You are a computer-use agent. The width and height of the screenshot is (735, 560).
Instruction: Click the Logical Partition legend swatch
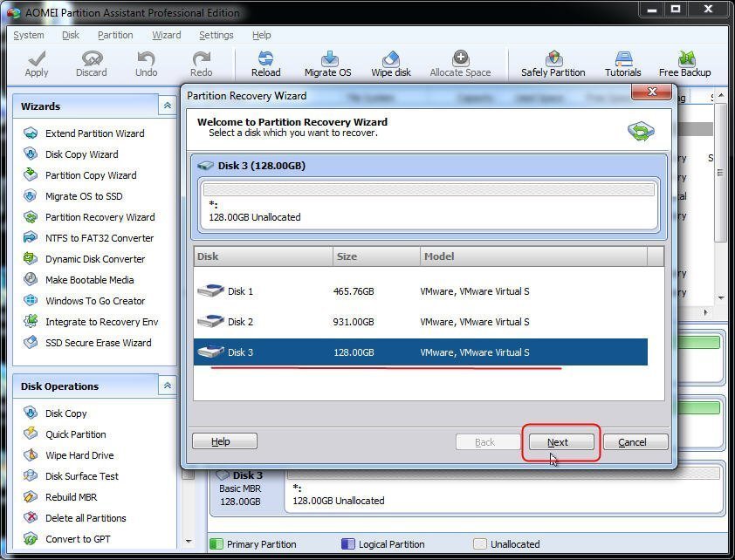pos(347,544)
